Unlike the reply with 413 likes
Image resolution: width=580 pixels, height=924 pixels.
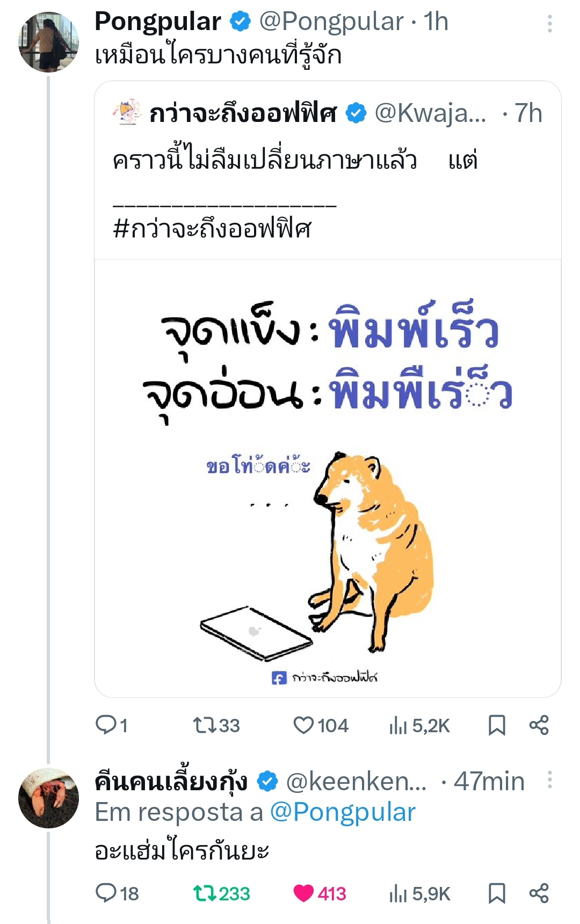click(x=303, y=893)
